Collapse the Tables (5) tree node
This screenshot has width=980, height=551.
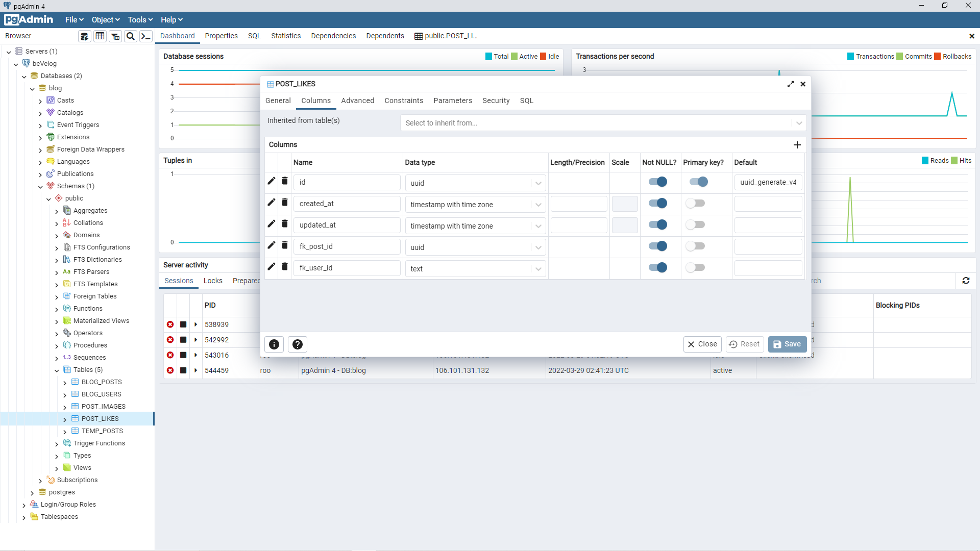click(x=57, y=370)
